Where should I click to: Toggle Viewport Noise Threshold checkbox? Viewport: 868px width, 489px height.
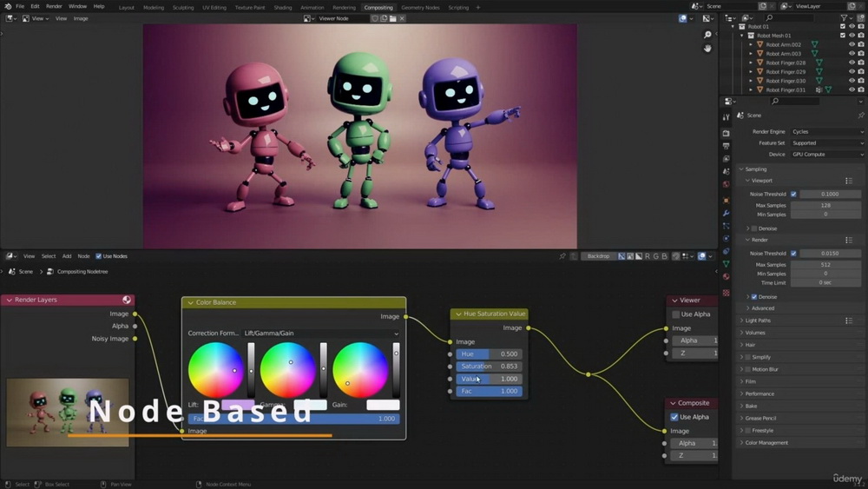tap(794, 195)
